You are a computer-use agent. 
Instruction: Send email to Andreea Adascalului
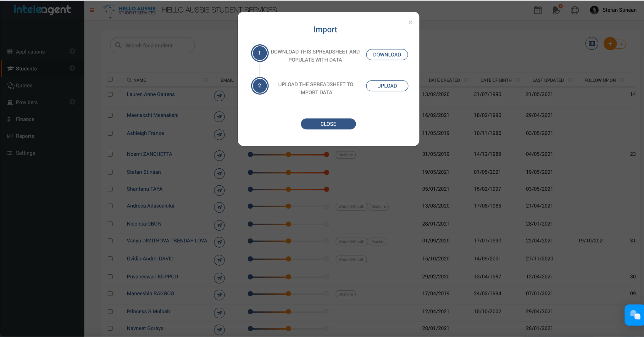coord(219,207)
